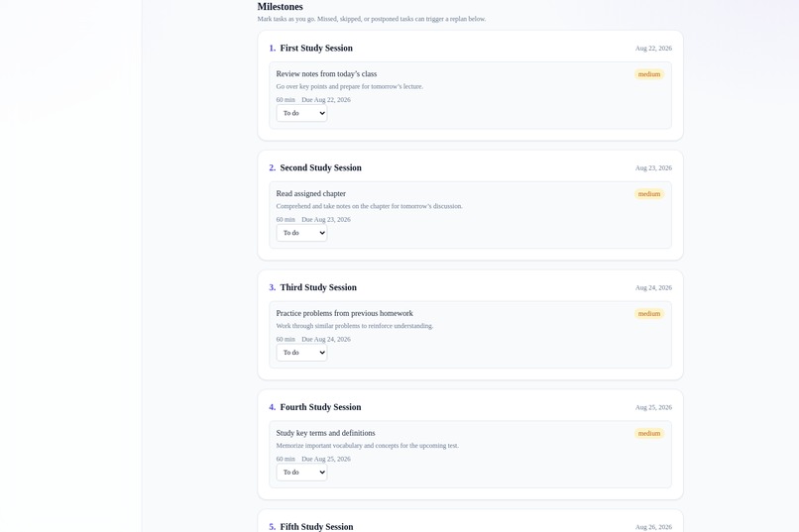Viewport: 799px width, 532px height.
Task: Click 'Due Aug 22, 2026' text
Action: pyautogui.click(x=326, y=100)
